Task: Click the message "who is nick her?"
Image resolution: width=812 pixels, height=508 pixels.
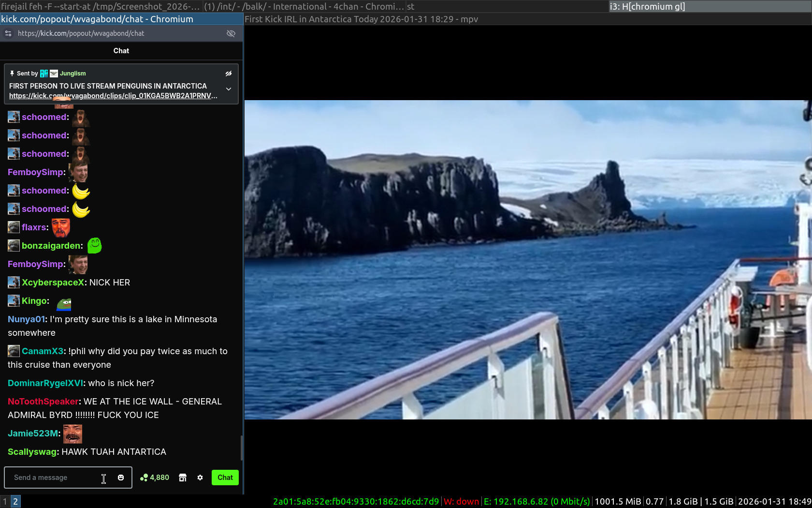Action: pos(121,383)
